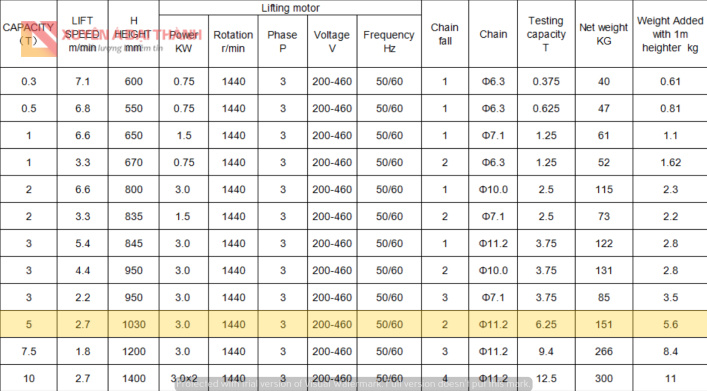Click testing capacity 0.375
The width and height of the screenshot is (707, 391).
(x=546, y=82)
